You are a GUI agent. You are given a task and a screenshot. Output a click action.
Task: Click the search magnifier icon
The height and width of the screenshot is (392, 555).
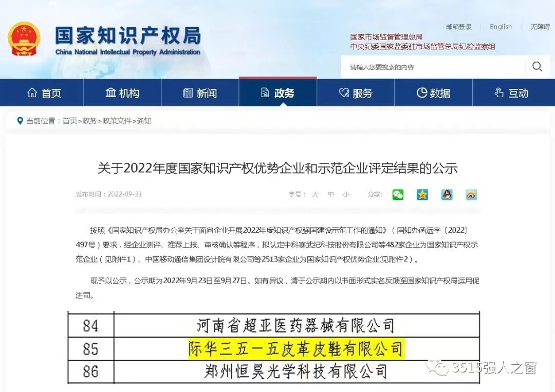point(537,66)
